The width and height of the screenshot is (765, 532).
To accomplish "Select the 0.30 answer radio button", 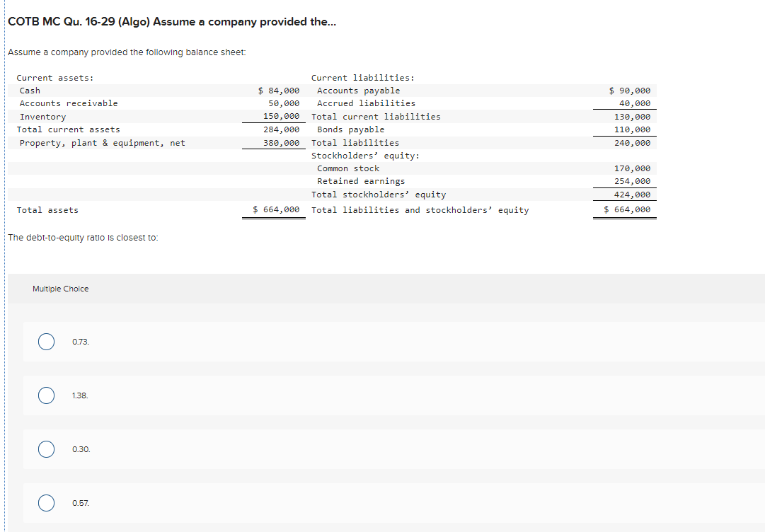I will [x=46, y=449].
